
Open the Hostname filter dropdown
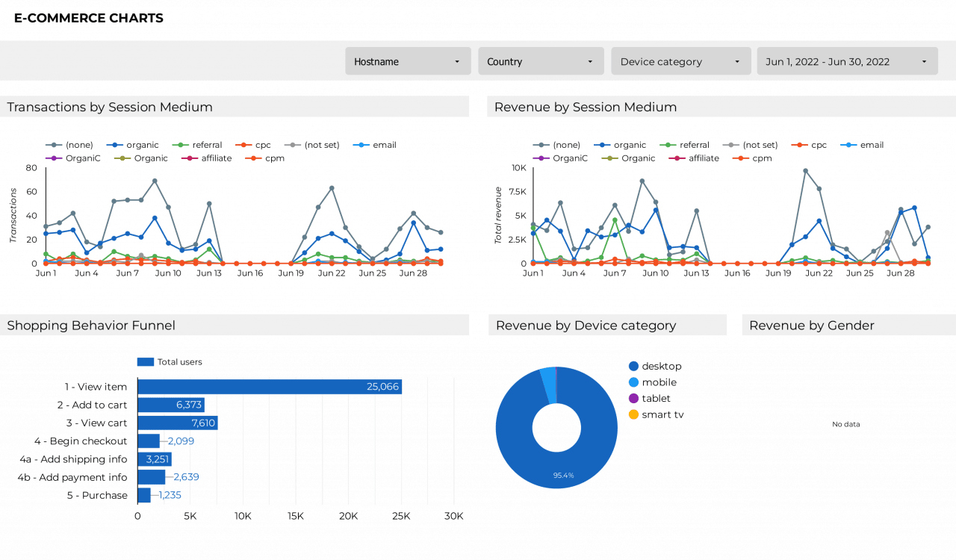tap(407, 60)
